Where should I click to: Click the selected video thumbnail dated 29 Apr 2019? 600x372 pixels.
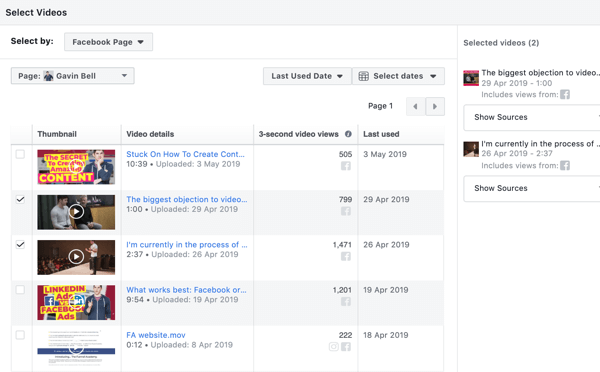pos(471,78)
